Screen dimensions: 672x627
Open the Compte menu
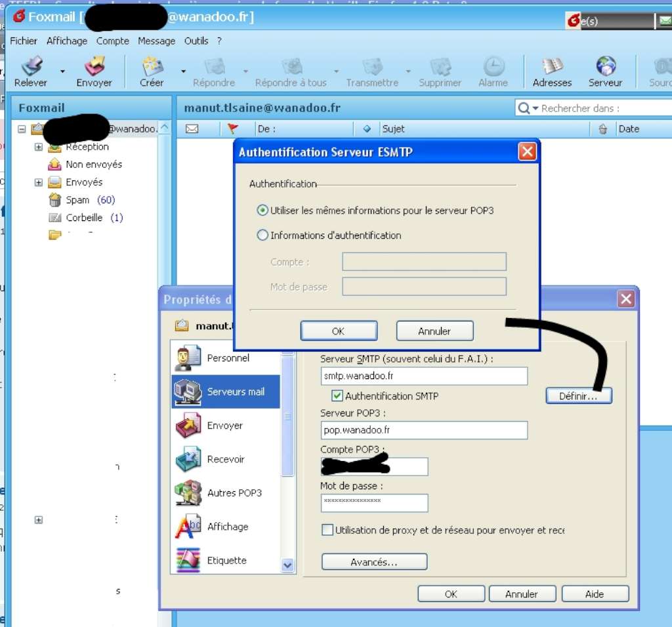[x=113, y=41]
